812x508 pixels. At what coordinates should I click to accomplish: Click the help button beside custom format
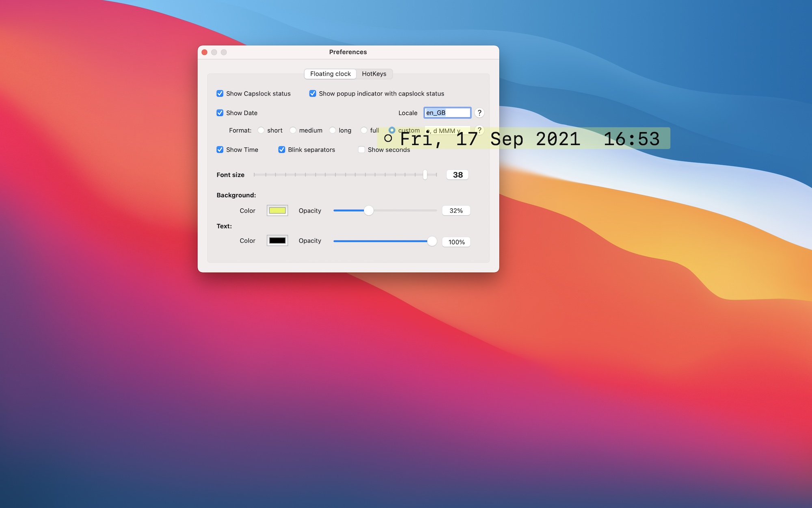(479, 130)
